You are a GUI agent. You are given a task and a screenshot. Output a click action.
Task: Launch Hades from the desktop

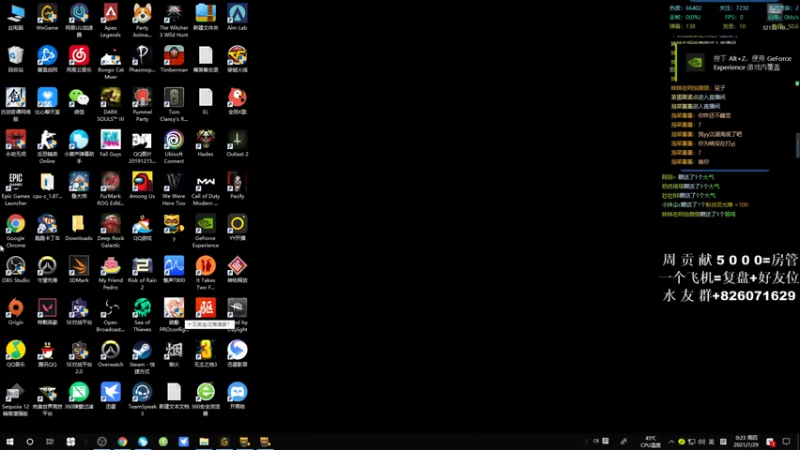tap(205, 143)
